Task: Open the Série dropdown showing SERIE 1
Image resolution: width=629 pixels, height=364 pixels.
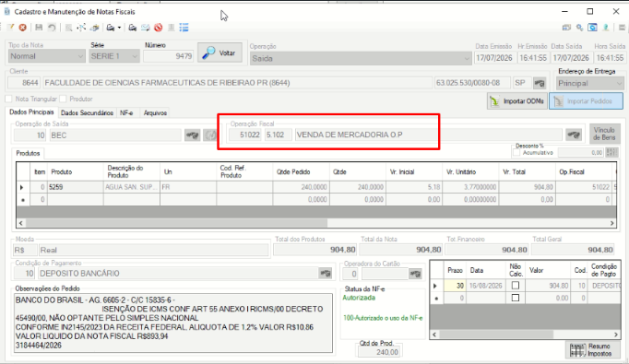Action: point(114,56)
